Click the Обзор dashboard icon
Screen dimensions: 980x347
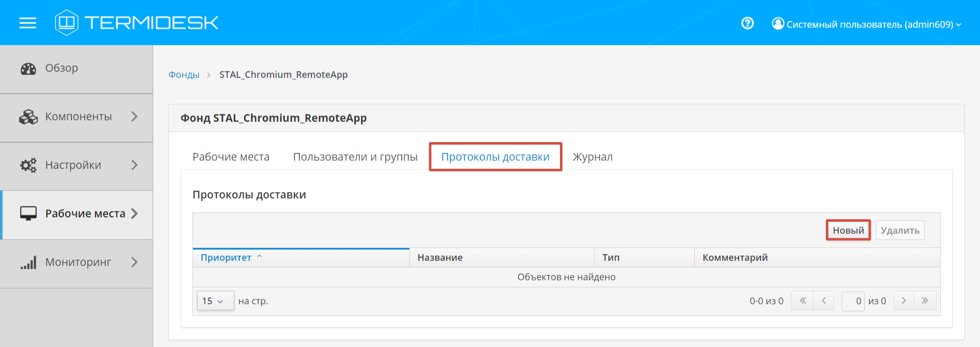[x=28, y=68]
